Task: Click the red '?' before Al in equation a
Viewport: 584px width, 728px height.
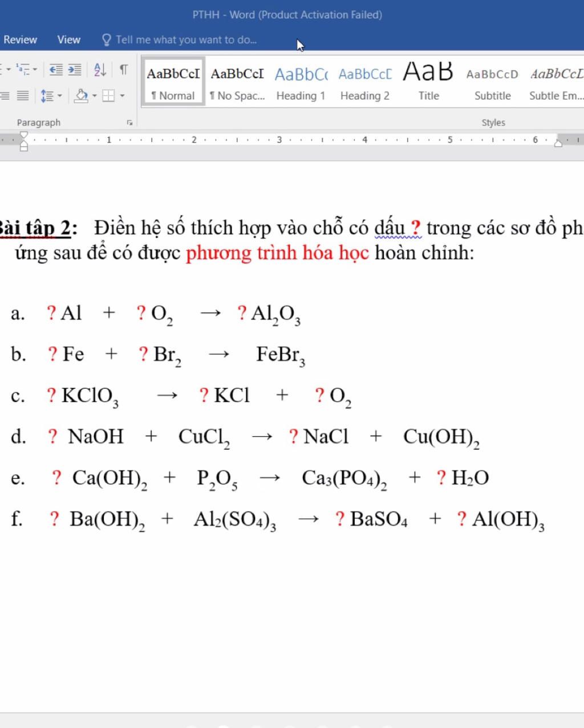Action: (x=51, y=313)
